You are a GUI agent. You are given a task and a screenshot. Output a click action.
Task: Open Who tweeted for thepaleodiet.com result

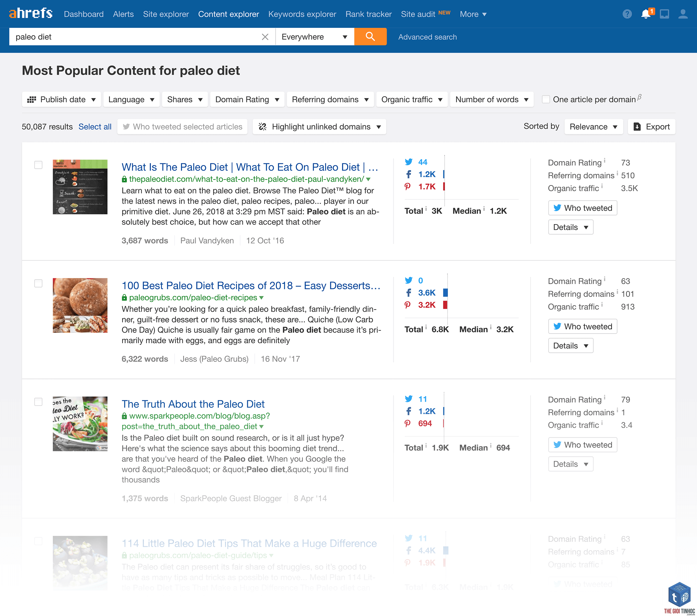[x=583, y=208]
